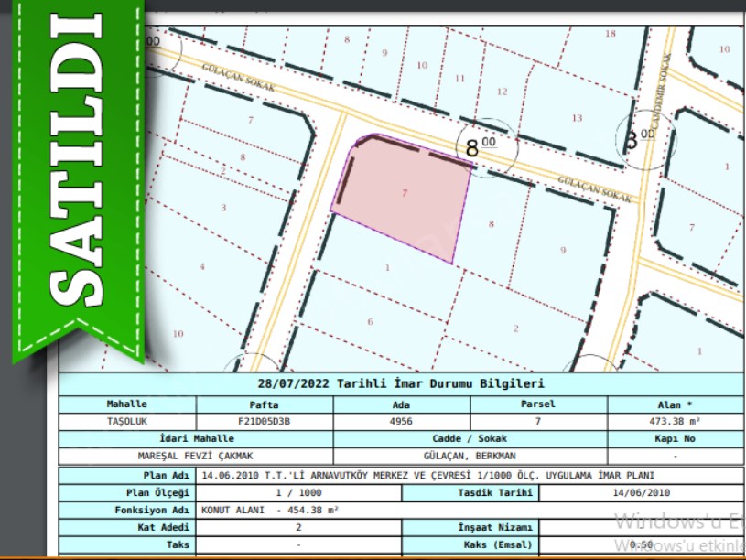This screenshot has height=560, width=746.
Task: Click parcel number 13 on the map
Action: (x=576, y=118)
